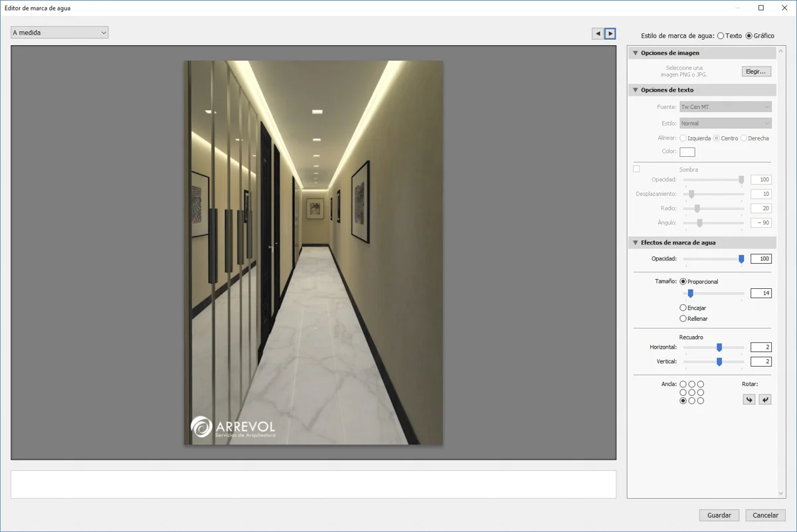The image size is (797, 532).
Task: Set anchor to top-center point
Action: 692,384
